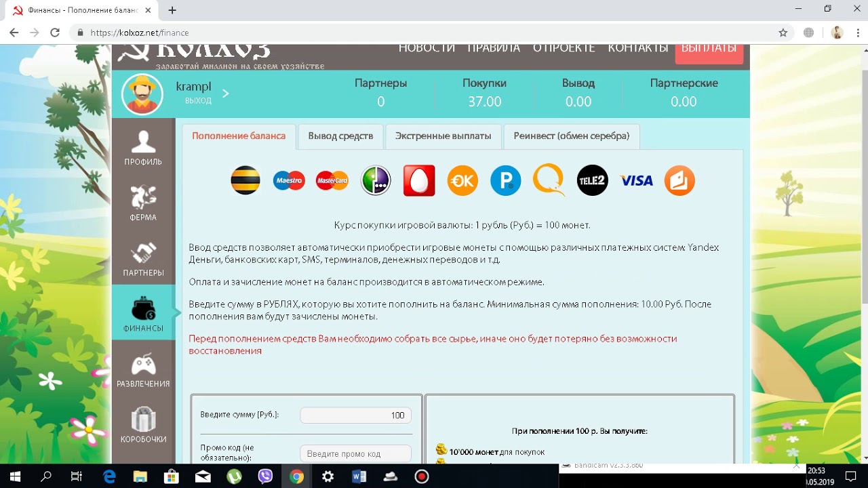This screenshot has width=868, height=488.
Task: Open Bandicam record icon in taskbar
Action: (422, 476)
